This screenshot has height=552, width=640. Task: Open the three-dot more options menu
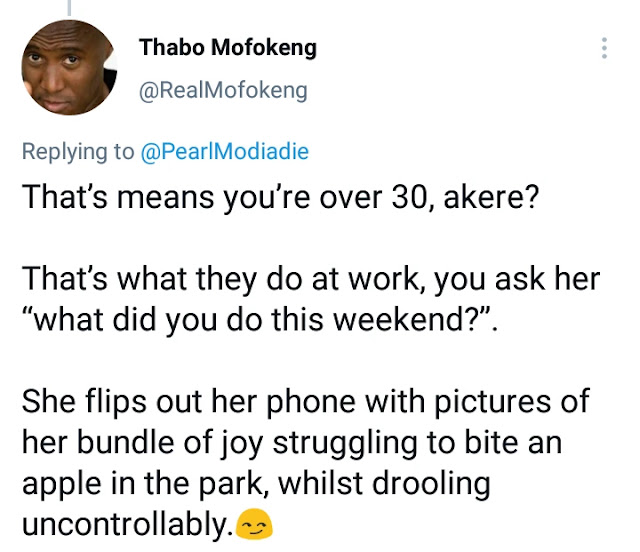pyautogui.click(x=604, y=48)
